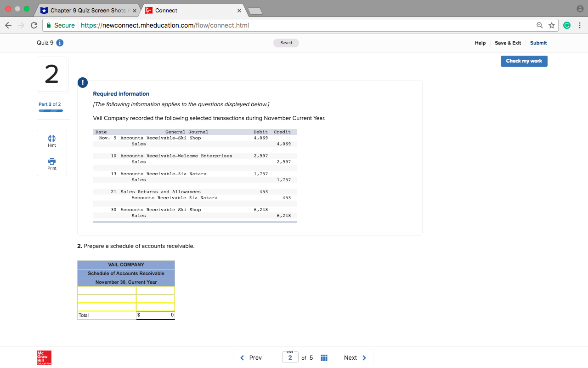Click the 'VAIL COMPANY' schedule title
This screenshot has width=588, height=368.
tap(126, 264)
